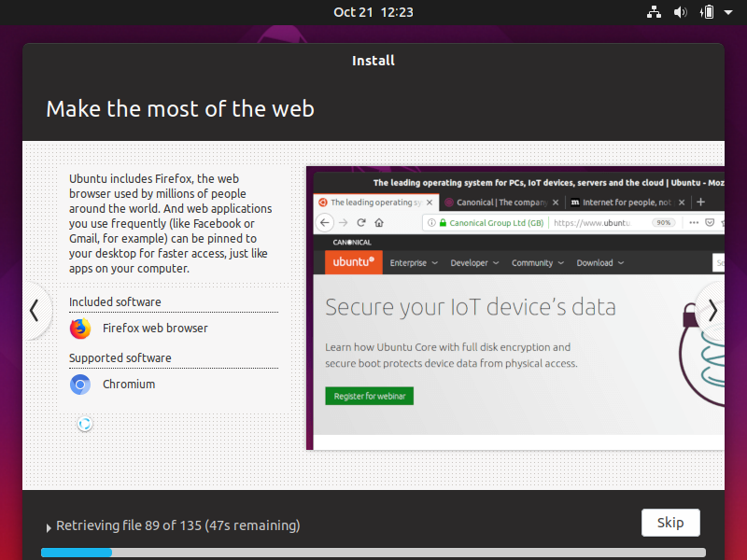The image size is (747, 560).
Task: Go to the previous slide with left chevron
Action: pos(34,311)
